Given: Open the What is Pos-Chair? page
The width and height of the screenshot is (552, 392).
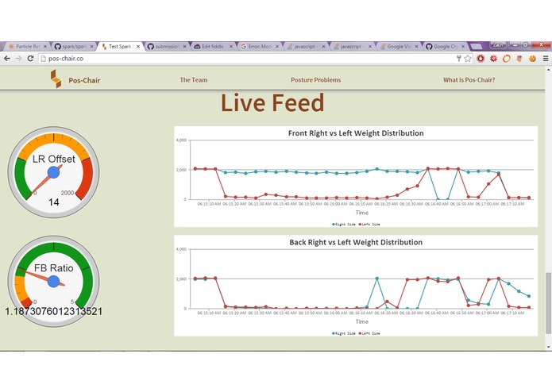Looking at the screenshot, I should 469,80.
